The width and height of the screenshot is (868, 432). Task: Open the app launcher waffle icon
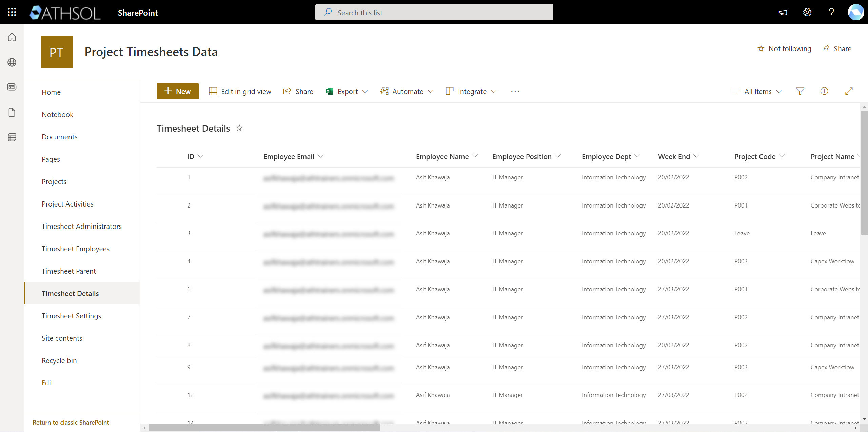tap(12, 12)
